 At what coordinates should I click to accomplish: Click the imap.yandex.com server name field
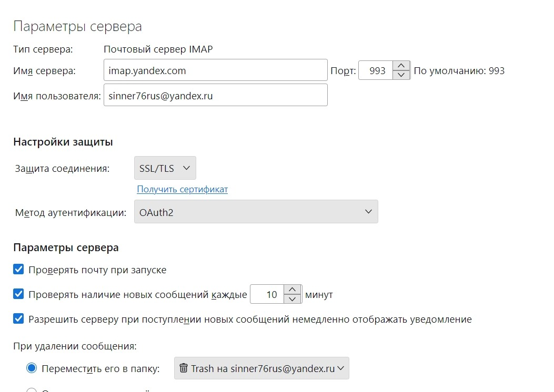(x=215, y=70)
